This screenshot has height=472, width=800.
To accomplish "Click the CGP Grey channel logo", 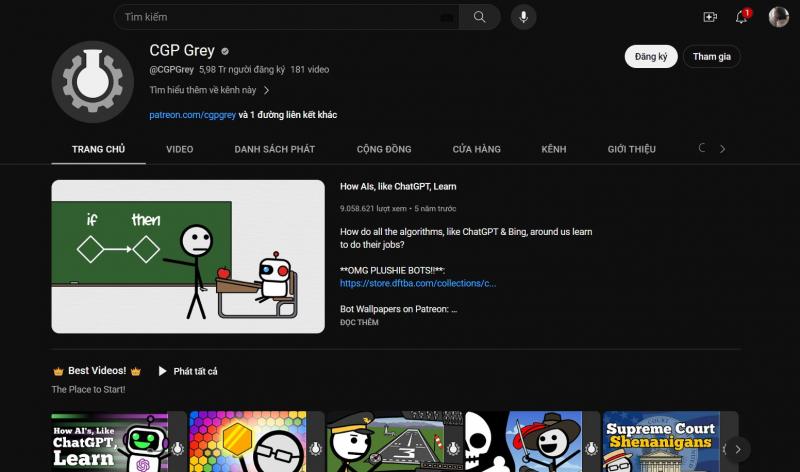I will tap(92, 82).
